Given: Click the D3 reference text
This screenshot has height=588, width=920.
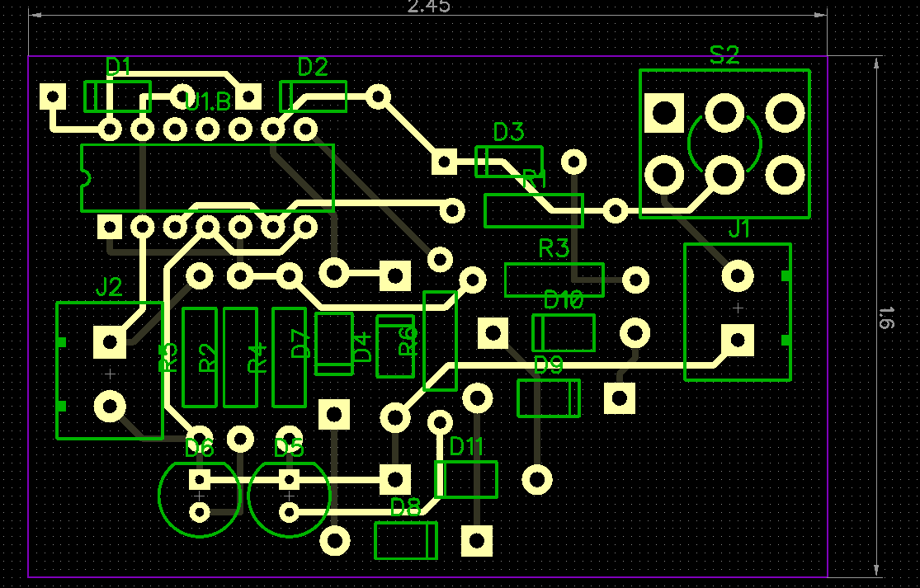Looking at the screenshot, I should click(x=509, y=133).
